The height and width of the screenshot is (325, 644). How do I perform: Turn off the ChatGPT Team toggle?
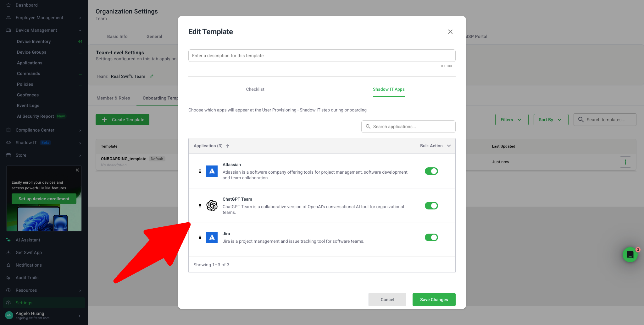coord(431,206)
